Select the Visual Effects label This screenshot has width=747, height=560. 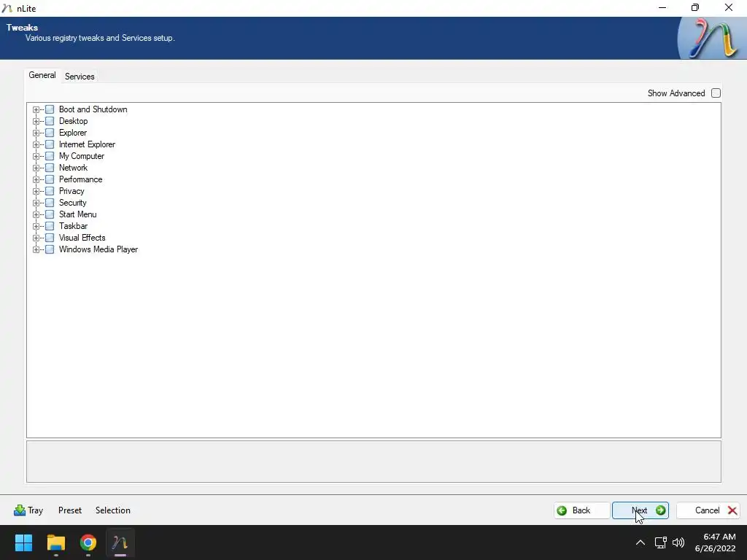point(82,238)
